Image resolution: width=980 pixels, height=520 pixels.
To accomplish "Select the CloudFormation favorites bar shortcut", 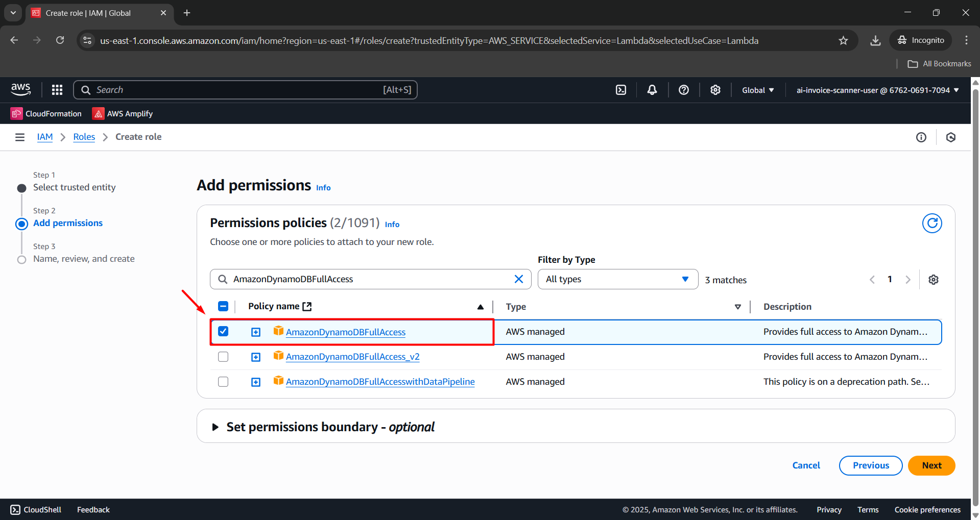I will click(x=46, y=113).
